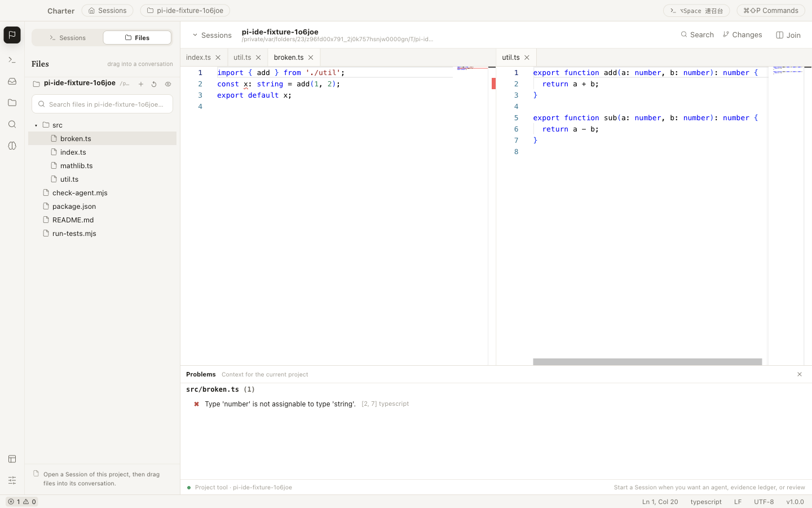Click the src/broken.ts problems group header
The image size is (812, 508).
click(220, 389)
